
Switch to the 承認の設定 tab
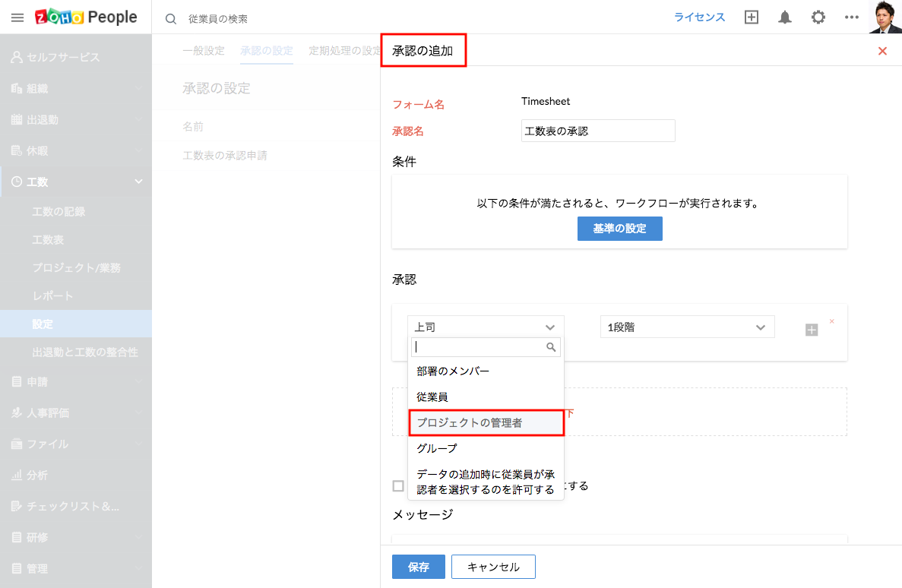pyautogui.click(x=266, y=51)
